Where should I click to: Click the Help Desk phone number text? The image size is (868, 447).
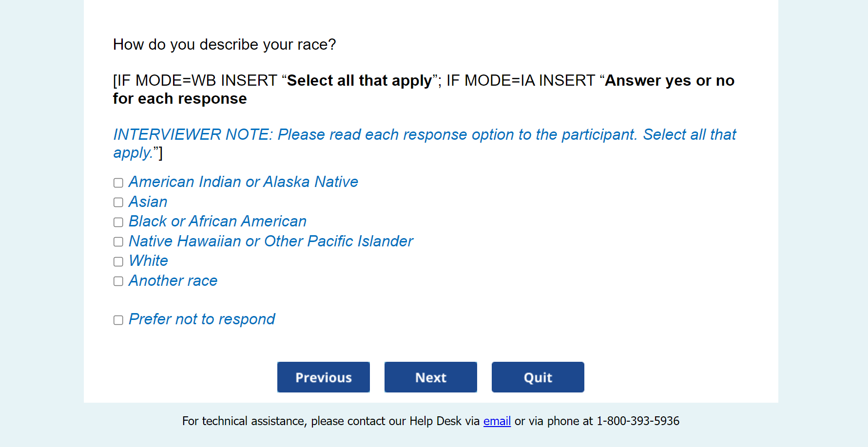coord(637,421)
